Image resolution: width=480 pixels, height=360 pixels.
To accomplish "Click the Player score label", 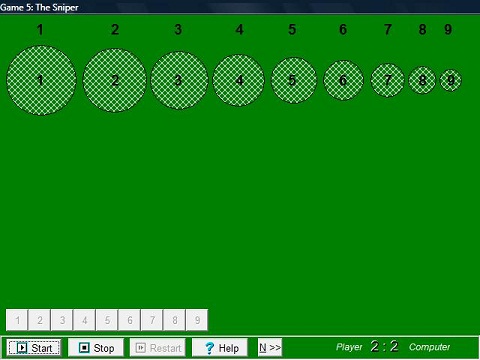I will [x=349, y=347].
